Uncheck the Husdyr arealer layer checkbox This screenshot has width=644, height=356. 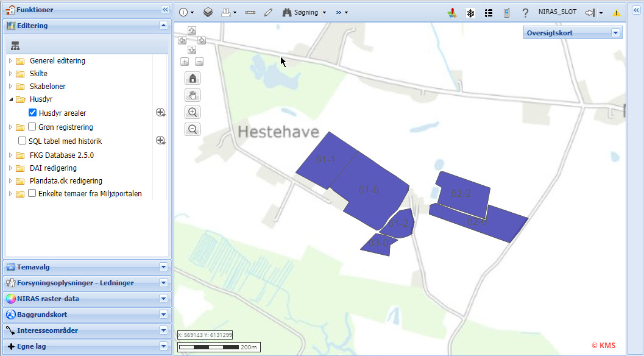(x=33, y=113)
